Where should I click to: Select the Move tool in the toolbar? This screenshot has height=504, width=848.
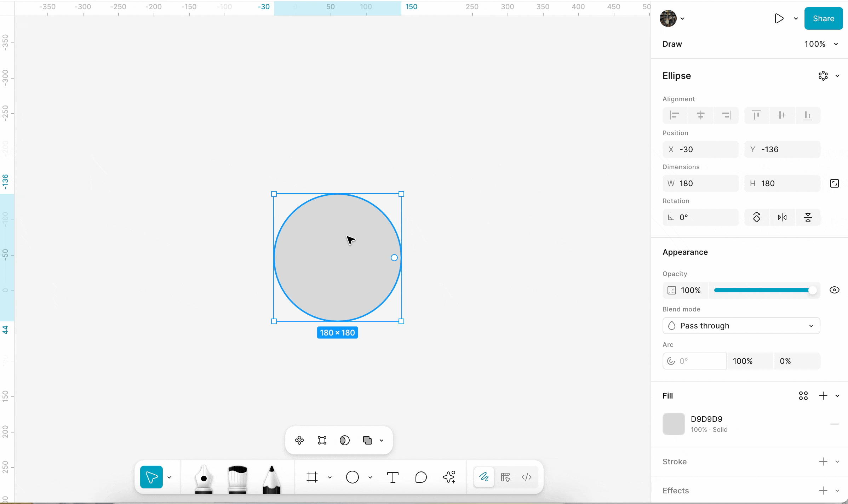[x=151, y=477]
